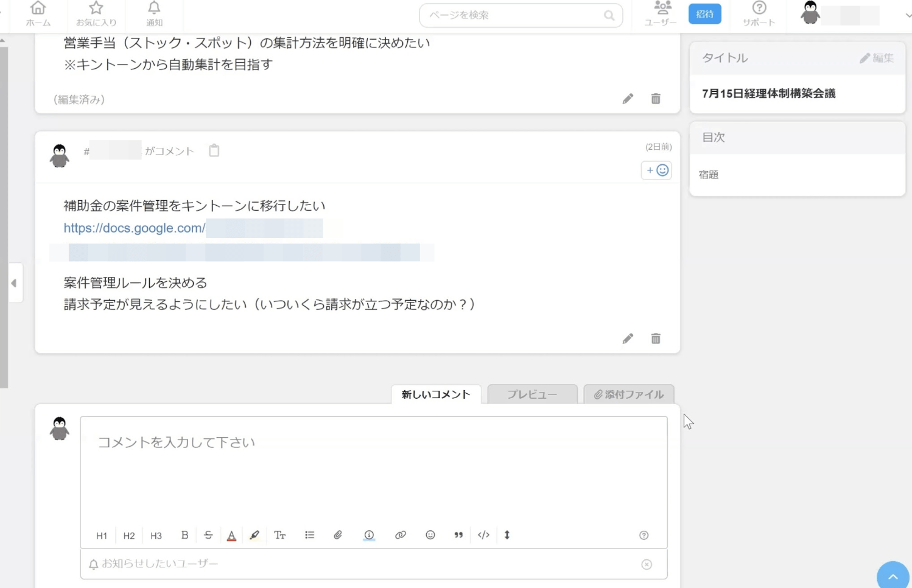Open the account menu chevron top right
The height and width of the screenshot is (588, 912).
(x=907, y=15)
